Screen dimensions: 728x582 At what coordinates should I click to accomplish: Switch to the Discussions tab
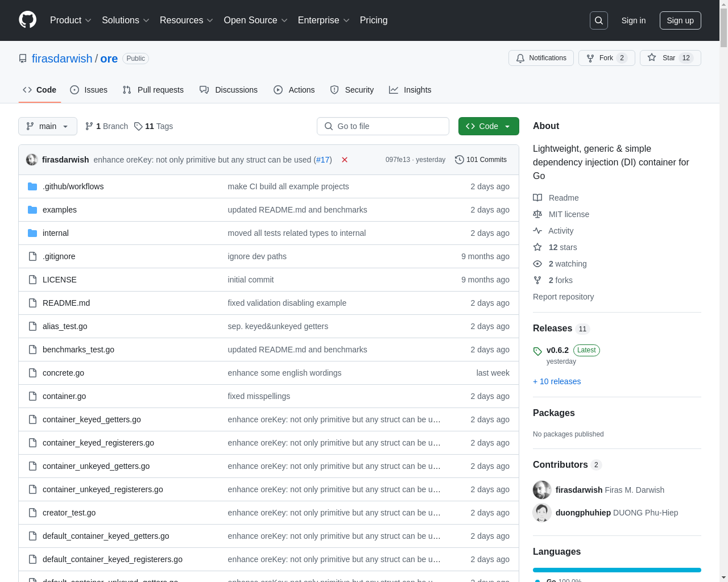[229, 90]
